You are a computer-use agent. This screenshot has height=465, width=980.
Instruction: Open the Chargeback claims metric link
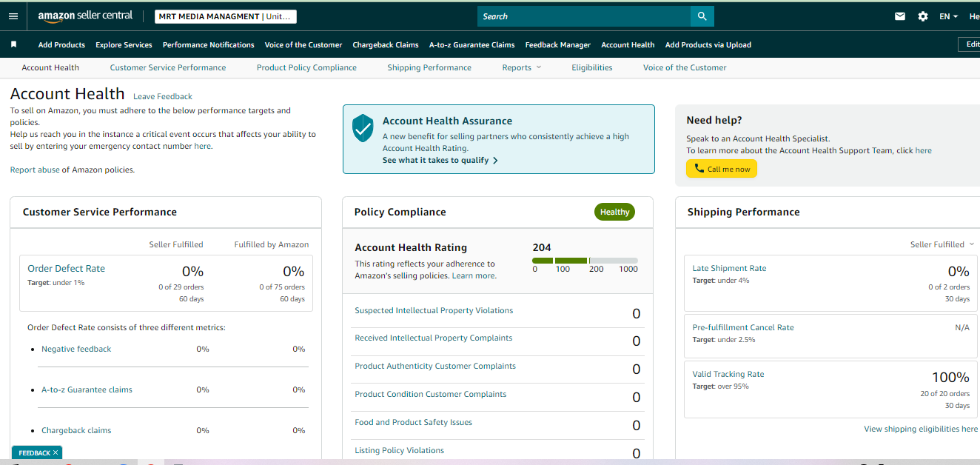pos(76,430)
